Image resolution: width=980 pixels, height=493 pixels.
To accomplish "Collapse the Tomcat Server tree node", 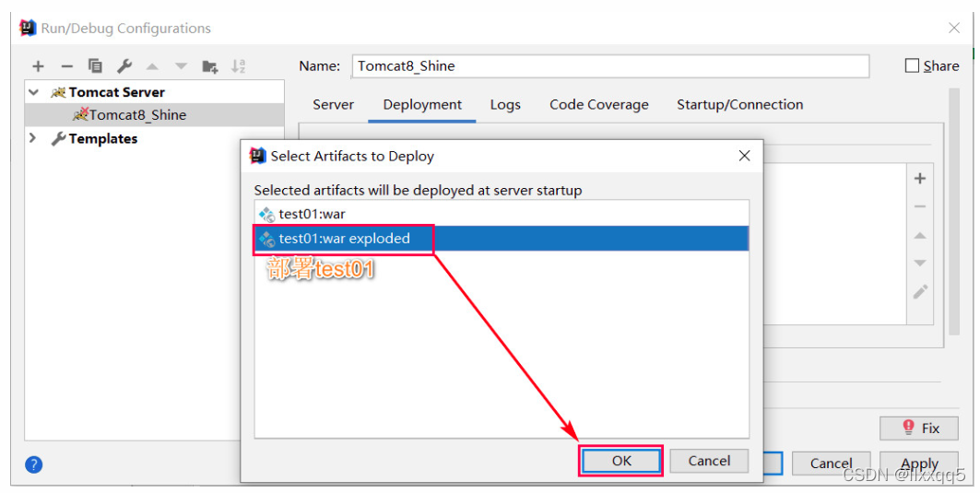I will 34,92.
